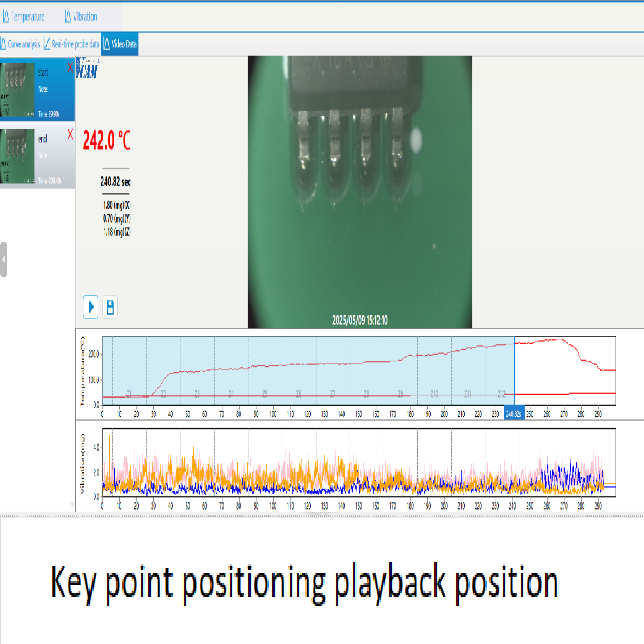Select the 'start' key point thumbnail
The image size is (644, 644).
coord(18,90)
